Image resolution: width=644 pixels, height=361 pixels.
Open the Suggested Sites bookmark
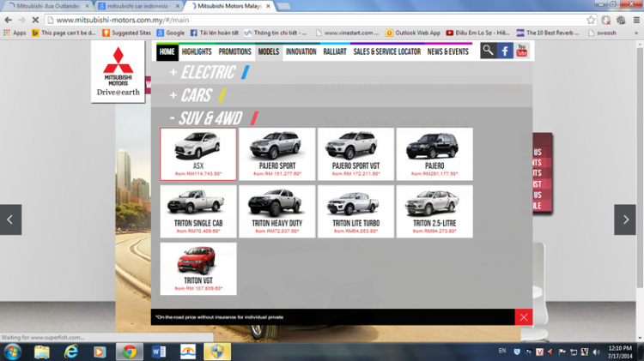(126, 33)
